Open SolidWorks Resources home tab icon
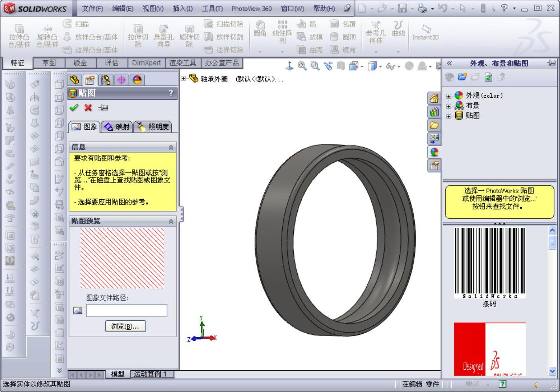Image resolution: width=560 pixels, height=392 pixels. (x=434, y=99)
